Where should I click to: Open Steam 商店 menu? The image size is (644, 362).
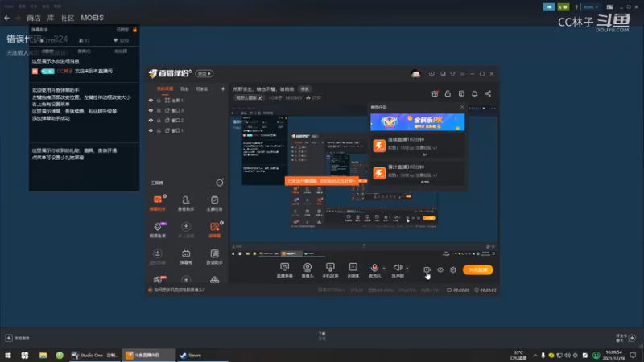34,18
